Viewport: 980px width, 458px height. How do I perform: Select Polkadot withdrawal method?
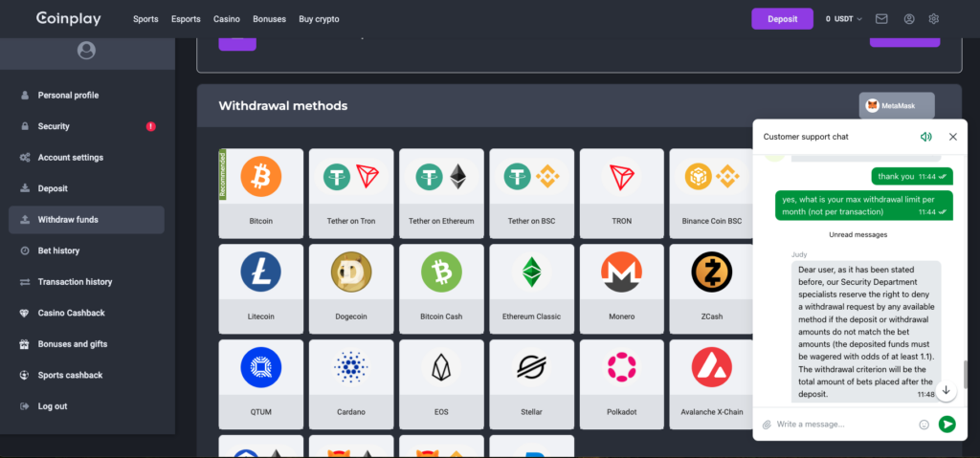[622, 384]
